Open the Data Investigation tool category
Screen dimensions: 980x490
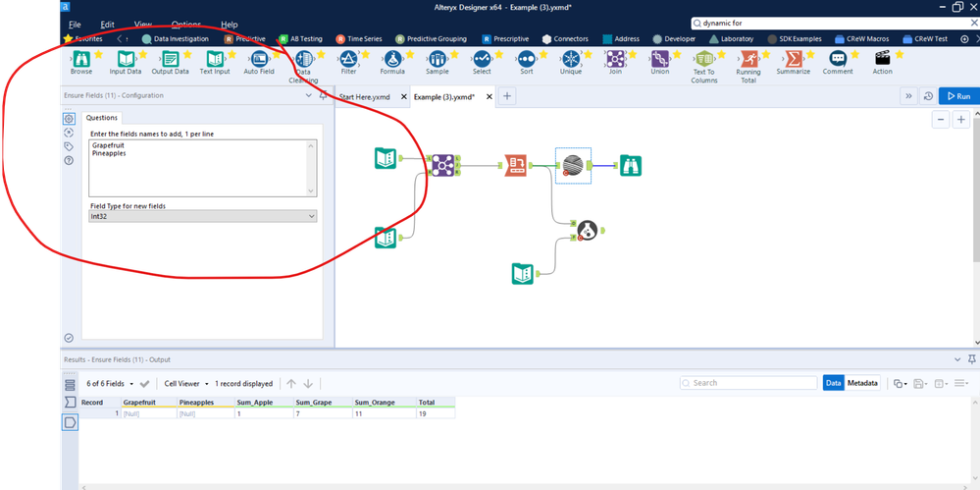point(175,39)
